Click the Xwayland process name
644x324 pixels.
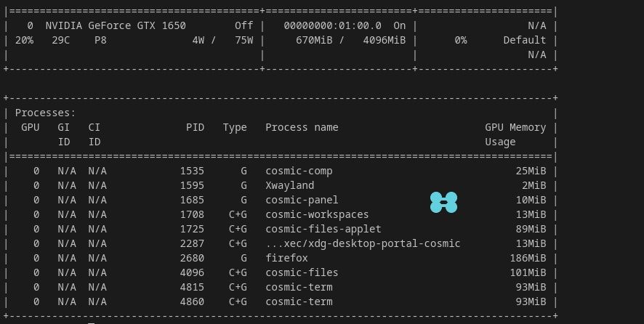coord(289,185)
